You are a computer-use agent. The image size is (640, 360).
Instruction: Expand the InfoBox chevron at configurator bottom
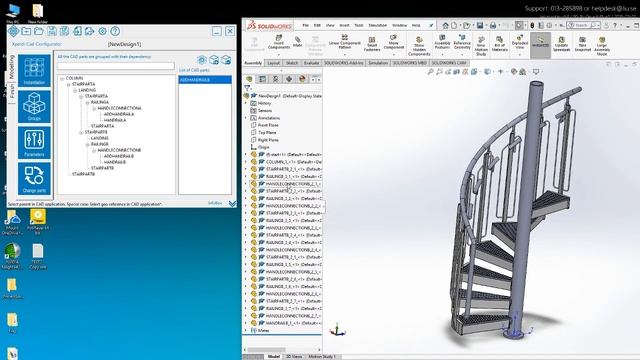(x=232, y=203)
